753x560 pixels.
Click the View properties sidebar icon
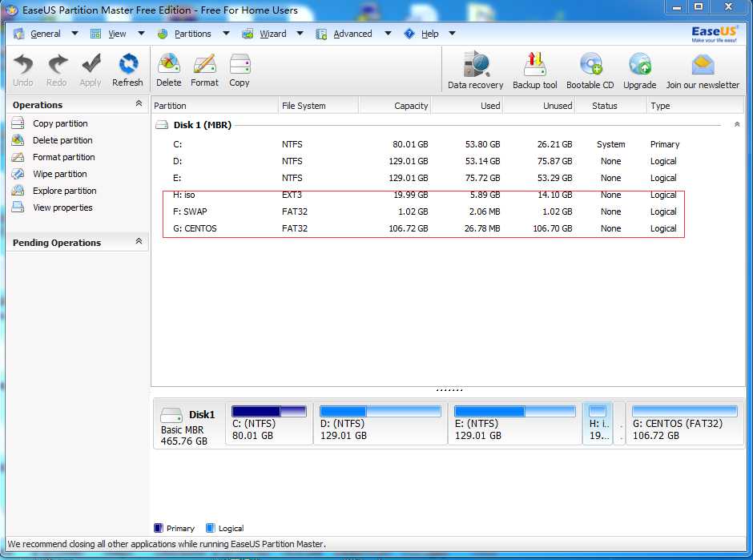[x=18, y=207]
